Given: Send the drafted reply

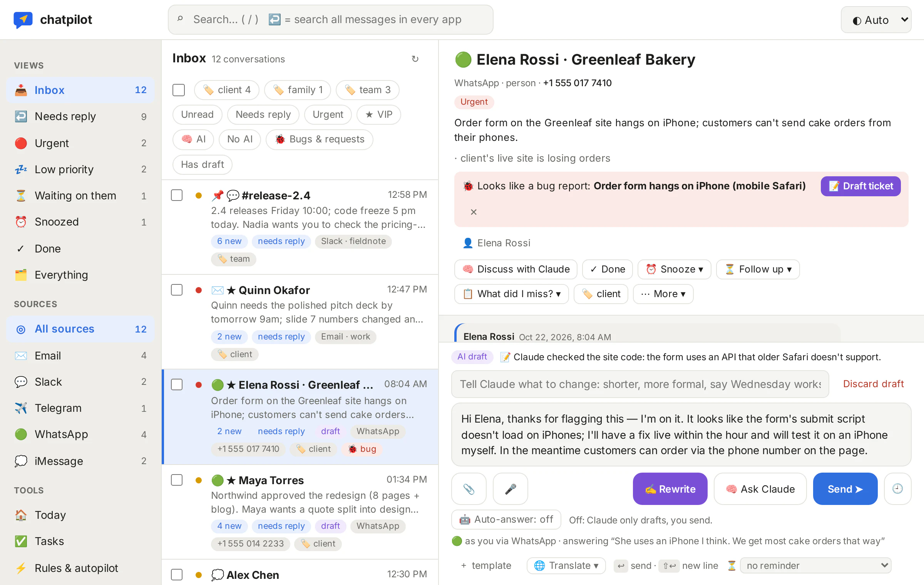Looking at the screenshot, I should point(845,489).
